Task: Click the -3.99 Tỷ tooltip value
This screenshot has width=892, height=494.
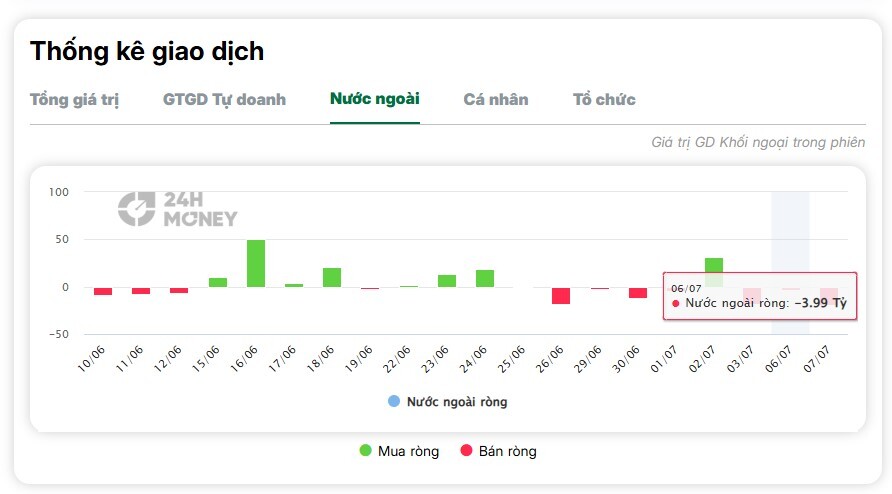Action: coord(820,303)
